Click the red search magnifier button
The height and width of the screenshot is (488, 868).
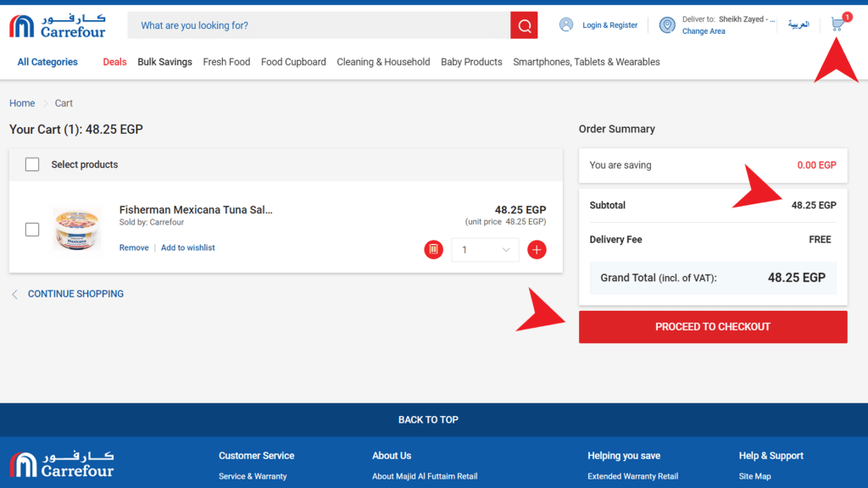[524, 25]
